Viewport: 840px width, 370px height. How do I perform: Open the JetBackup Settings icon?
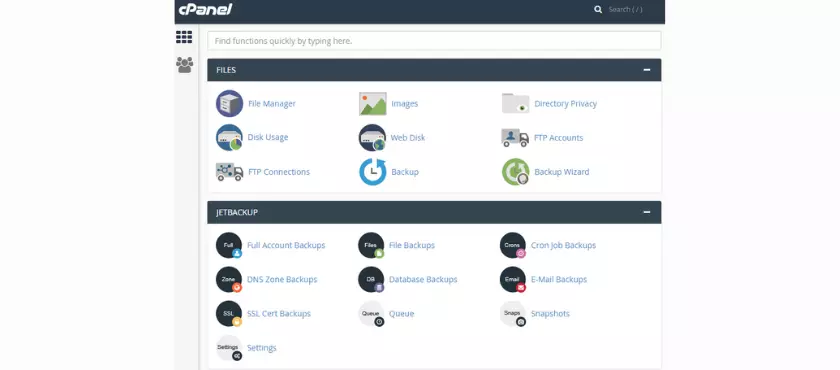229,348
